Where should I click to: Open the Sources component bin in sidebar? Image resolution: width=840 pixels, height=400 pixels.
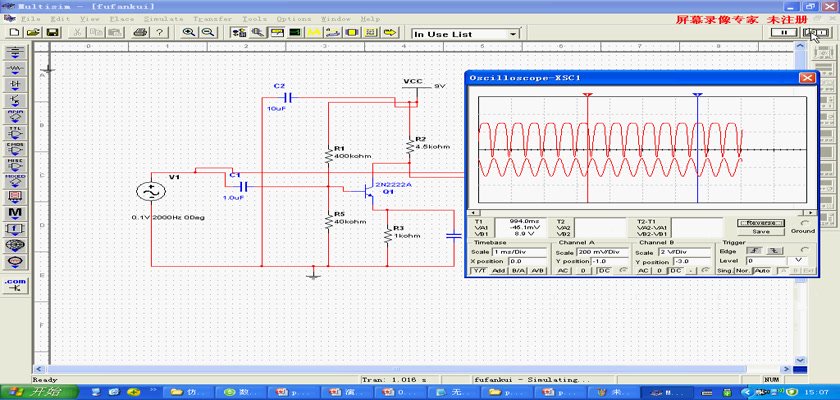(x=16, y=54)
